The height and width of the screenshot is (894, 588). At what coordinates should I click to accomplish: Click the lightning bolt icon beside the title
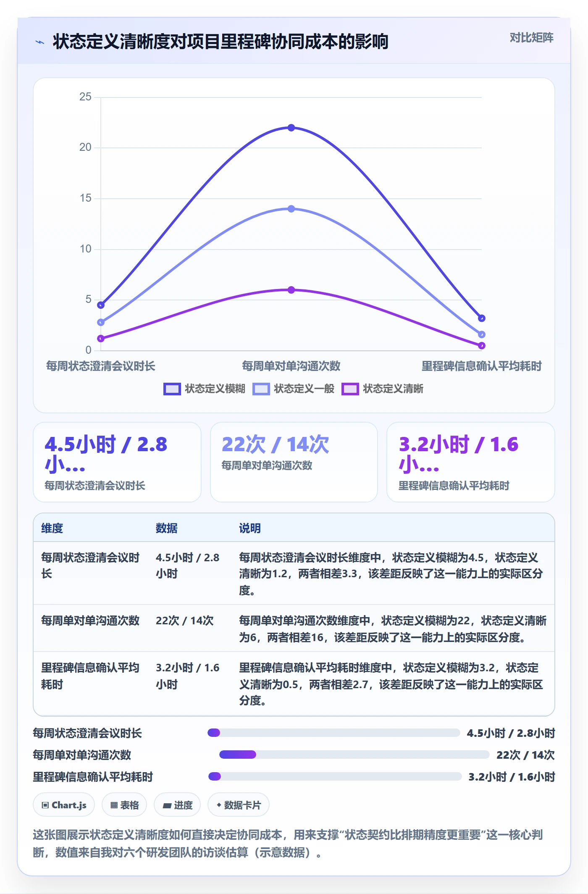(x=40, y=42)
